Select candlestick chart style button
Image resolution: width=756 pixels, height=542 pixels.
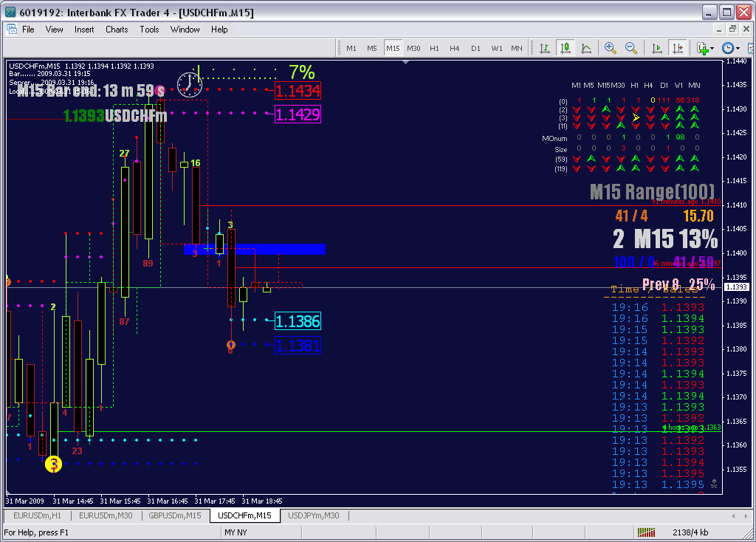pyautogui.click(x=565, y=48)
